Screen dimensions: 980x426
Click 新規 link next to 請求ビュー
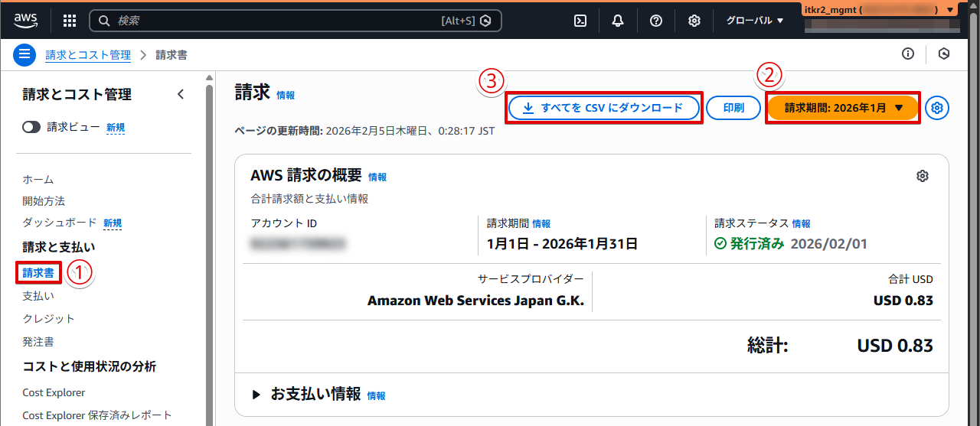116,128
